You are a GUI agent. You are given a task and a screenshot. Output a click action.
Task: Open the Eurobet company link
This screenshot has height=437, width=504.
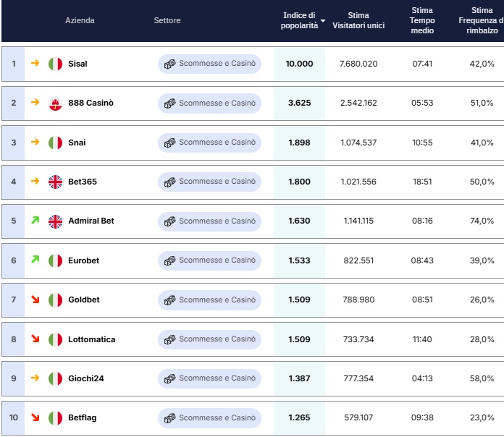coord(83,260)
